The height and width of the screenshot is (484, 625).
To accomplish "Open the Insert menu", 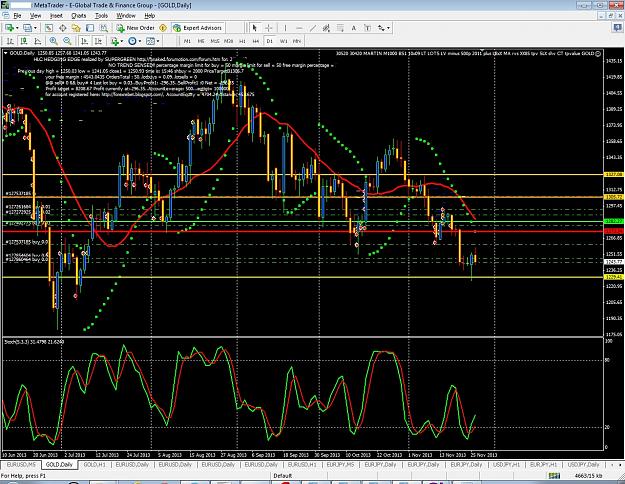I will pos(56,16).
